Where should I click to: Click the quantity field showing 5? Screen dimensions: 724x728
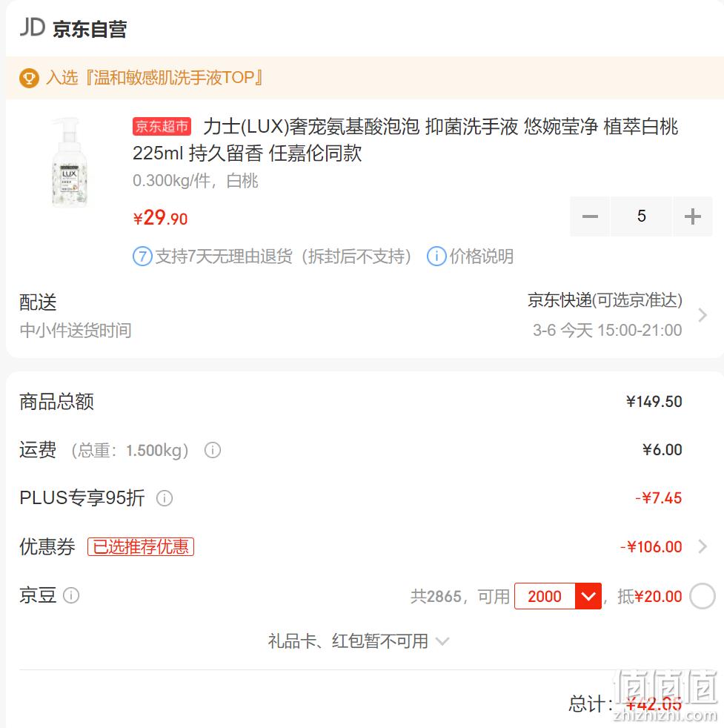click(x=642, y=216)
